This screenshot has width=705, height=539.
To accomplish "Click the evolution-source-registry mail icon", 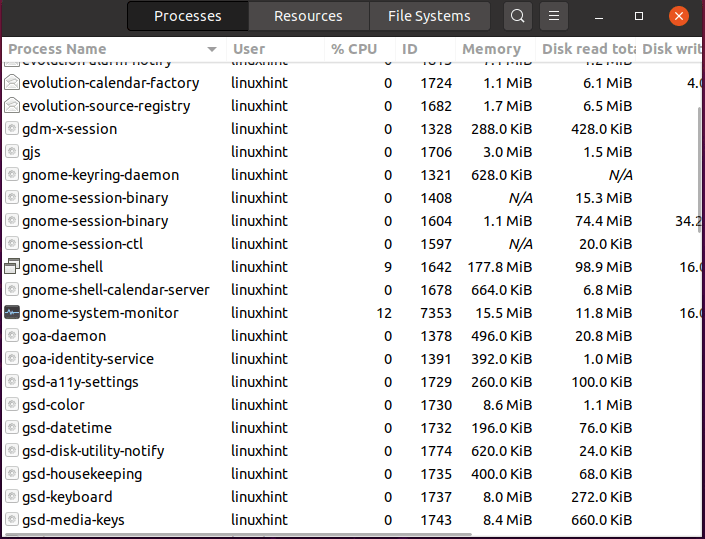I will pyautogui.click(x=12, y=105).
